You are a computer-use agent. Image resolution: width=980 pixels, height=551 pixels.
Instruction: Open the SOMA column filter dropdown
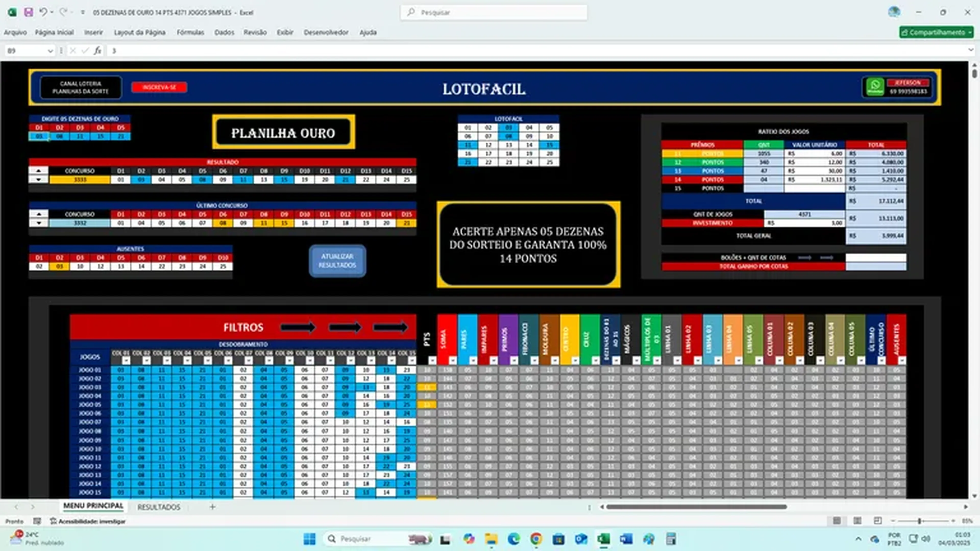pos(453,360)
